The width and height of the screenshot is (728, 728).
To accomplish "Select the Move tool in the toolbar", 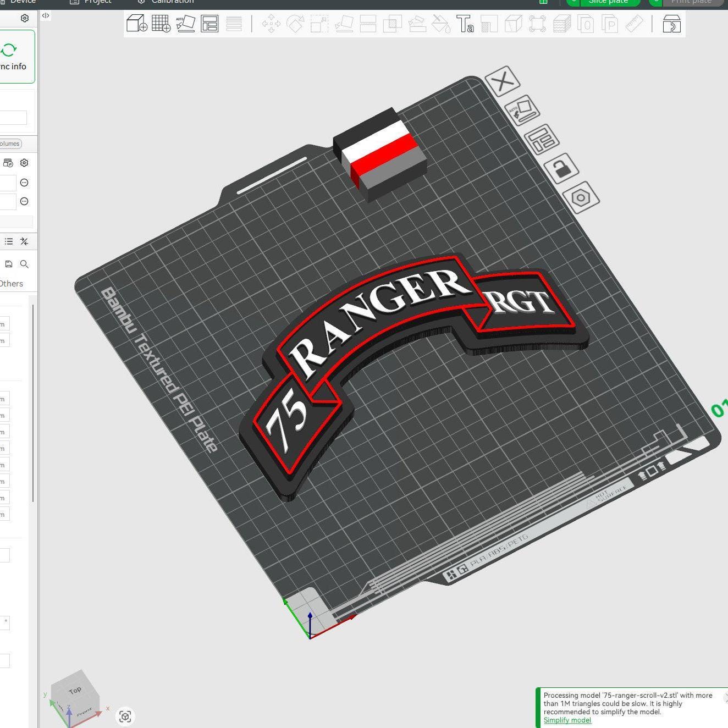I will (x=271, y=24).
